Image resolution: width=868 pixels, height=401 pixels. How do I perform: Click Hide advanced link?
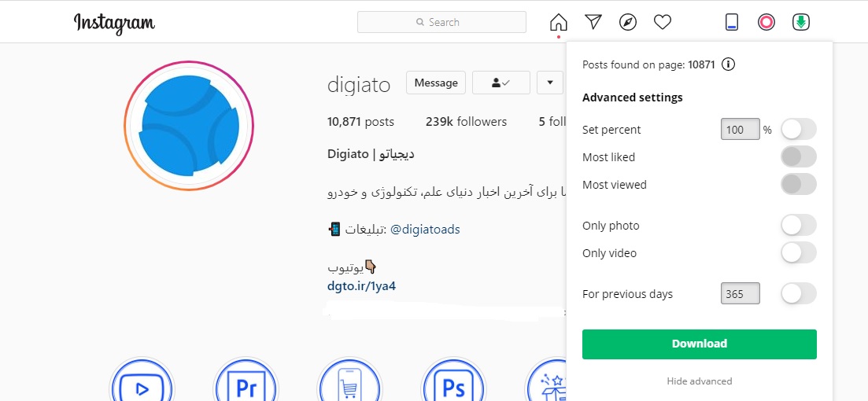tap(699, 381)
